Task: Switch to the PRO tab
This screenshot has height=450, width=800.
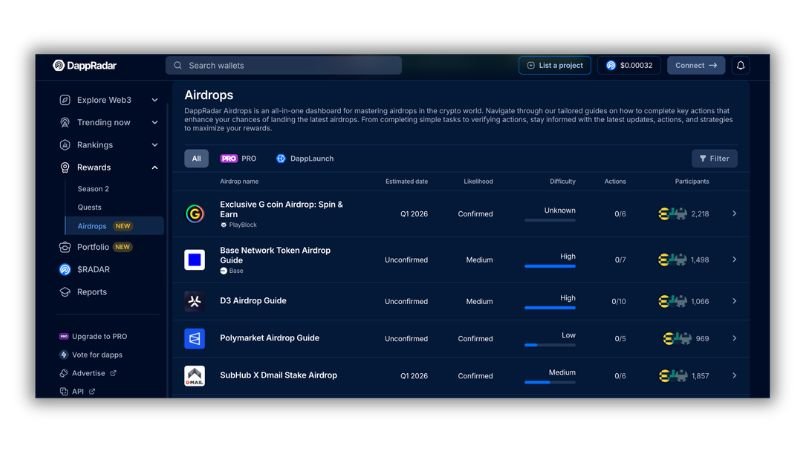Action: pos(238,159)
